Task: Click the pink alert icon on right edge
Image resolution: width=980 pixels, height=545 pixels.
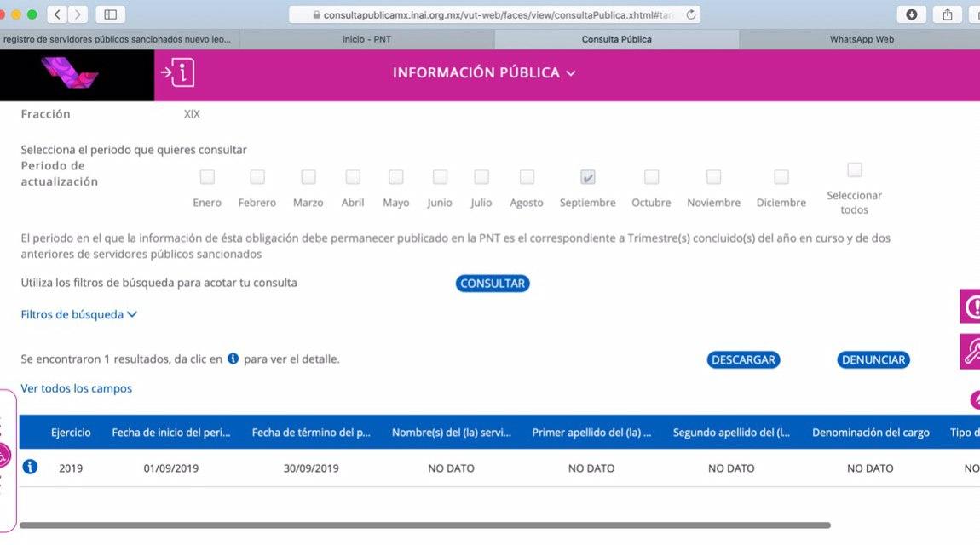Action: 971,307
